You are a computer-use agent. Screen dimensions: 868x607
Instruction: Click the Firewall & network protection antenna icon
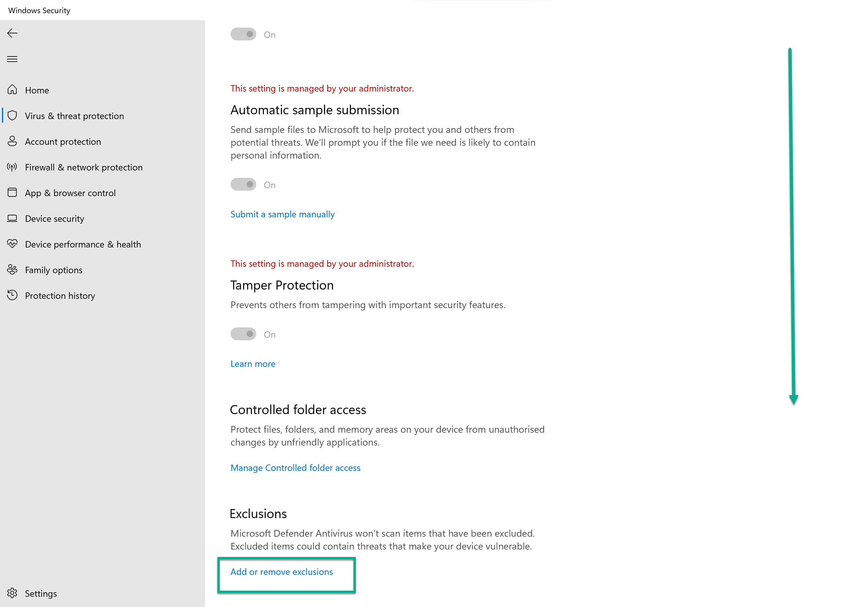(x=12, y=167)
